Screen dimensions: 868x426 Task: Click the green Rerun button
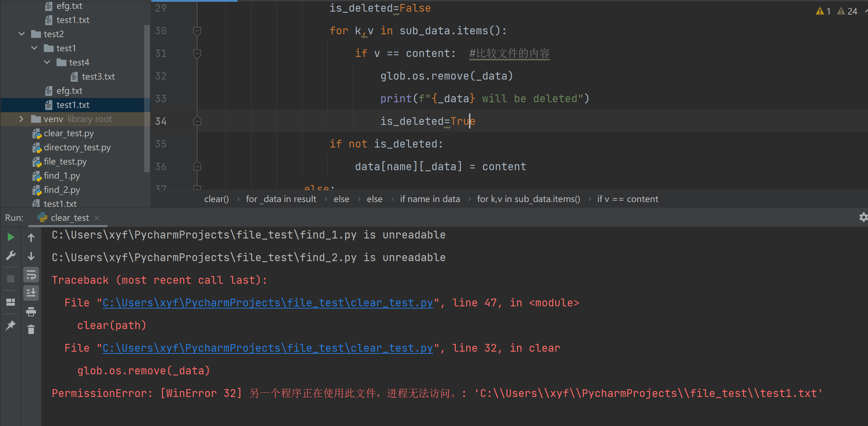click(x=11, y=237)
